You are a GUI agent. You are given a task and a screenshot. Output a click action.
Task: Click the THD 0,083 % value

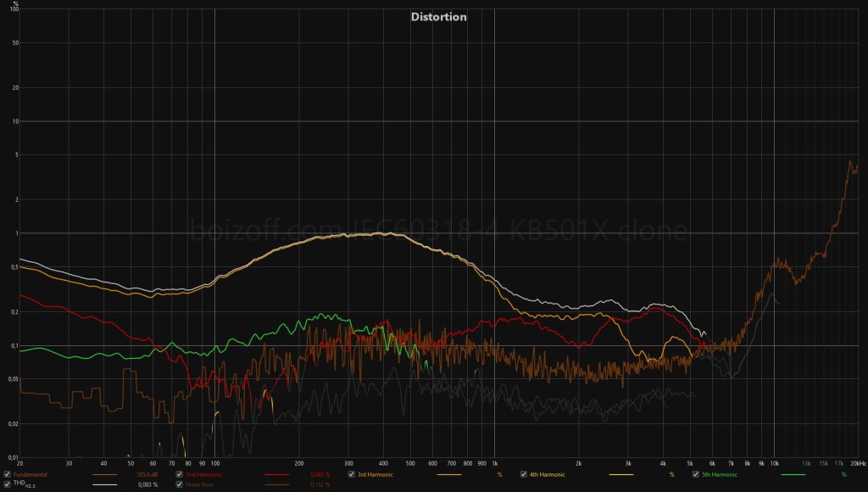147,485
